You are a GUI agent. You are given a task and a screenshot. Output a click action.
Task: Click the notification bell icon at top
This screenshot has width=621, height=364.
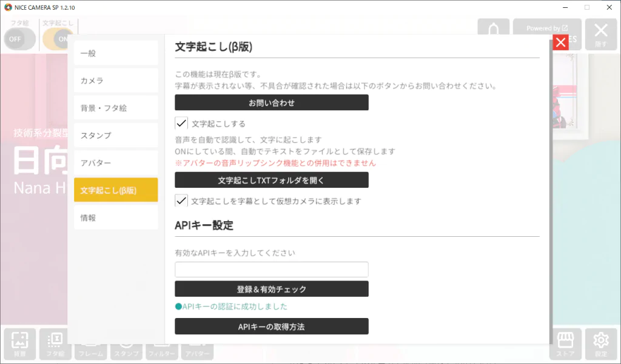[x=493, y=31]
